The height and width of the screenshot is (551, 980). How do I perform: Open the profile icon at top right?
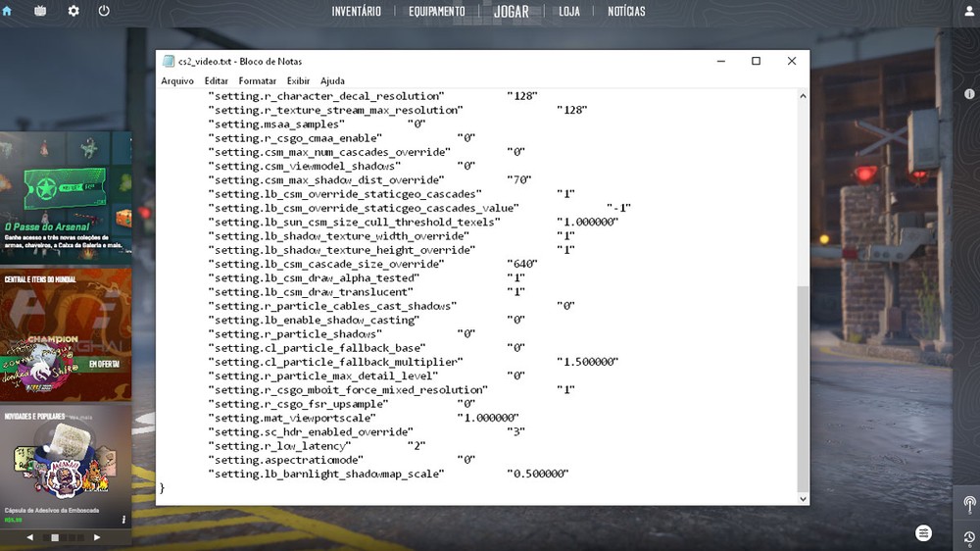[969, 11]
